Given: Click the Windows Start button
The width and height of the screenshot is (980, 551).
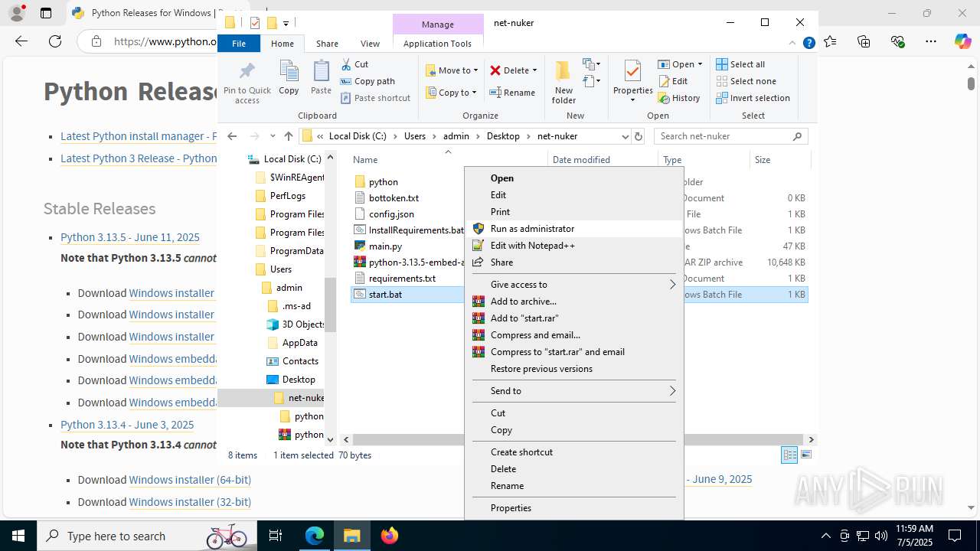Looking at the screenshot, I should pyautogui.click(x=18, y=536).
